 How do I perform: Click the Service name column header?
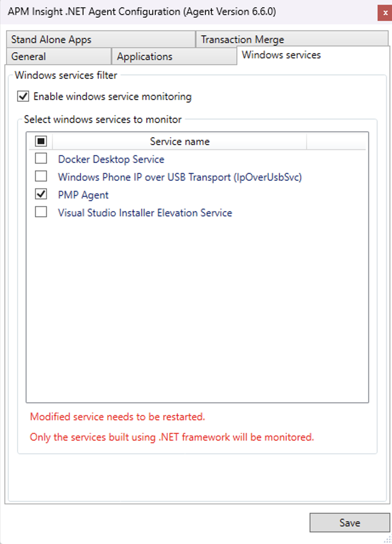(179, 141)
